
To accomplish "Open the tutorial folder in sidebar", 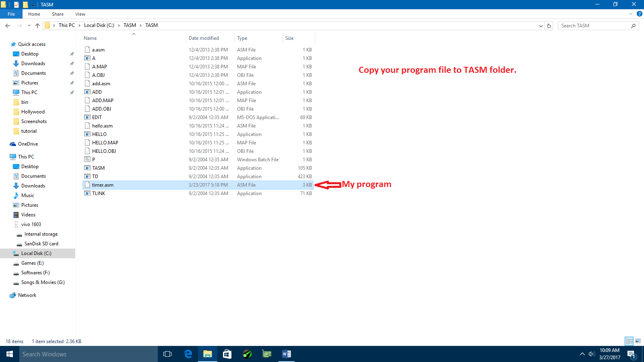I will click(x=29, y=131).
